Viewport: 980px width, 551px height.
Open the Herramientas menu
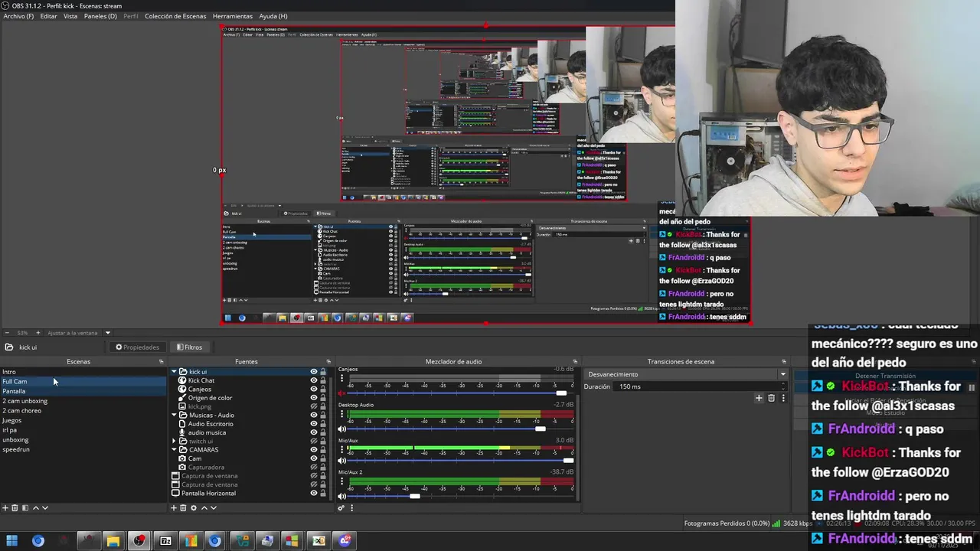tap(233, 16)
